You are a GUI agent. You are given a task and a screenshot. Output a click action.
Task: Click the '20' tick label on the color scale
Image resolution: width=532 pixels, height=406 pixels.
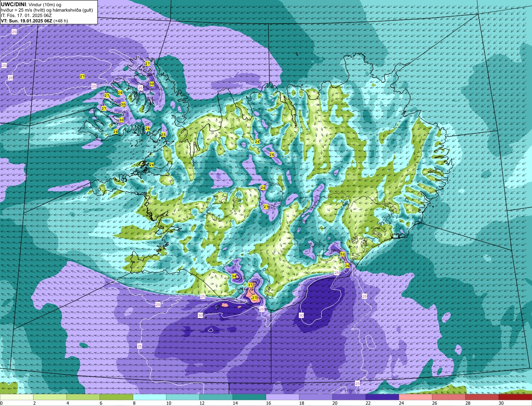point(334,403)
